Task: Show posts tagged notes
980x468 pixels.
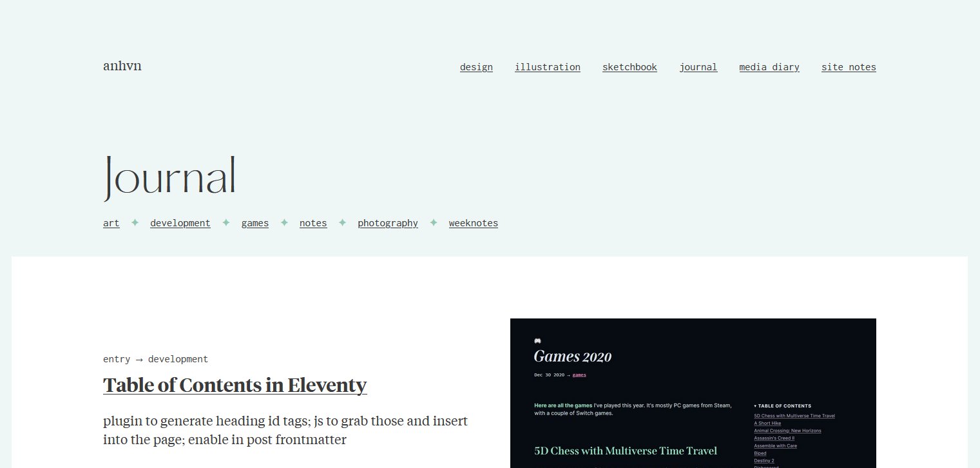Action: [313, 223]
